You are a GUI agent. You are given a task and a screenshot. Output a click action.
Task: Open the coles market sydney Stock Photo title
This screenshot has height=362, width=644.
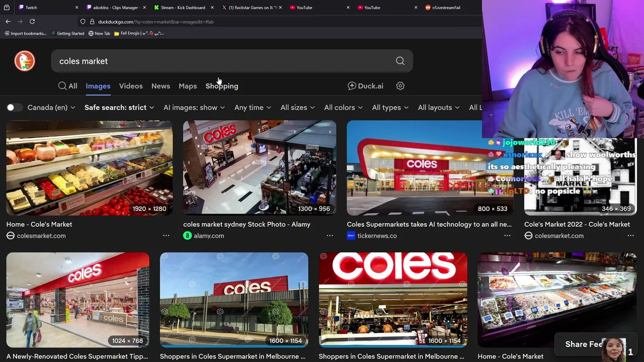coord(247,224)
